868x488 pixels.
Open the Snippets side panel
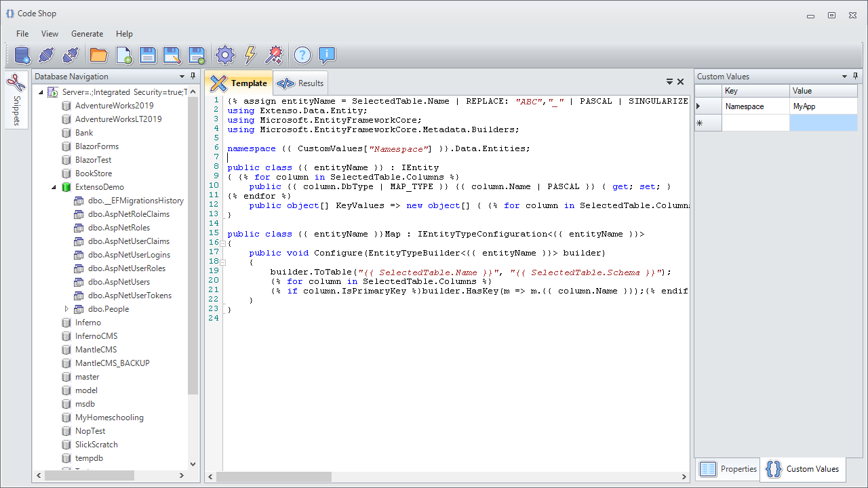coord(16,99)
